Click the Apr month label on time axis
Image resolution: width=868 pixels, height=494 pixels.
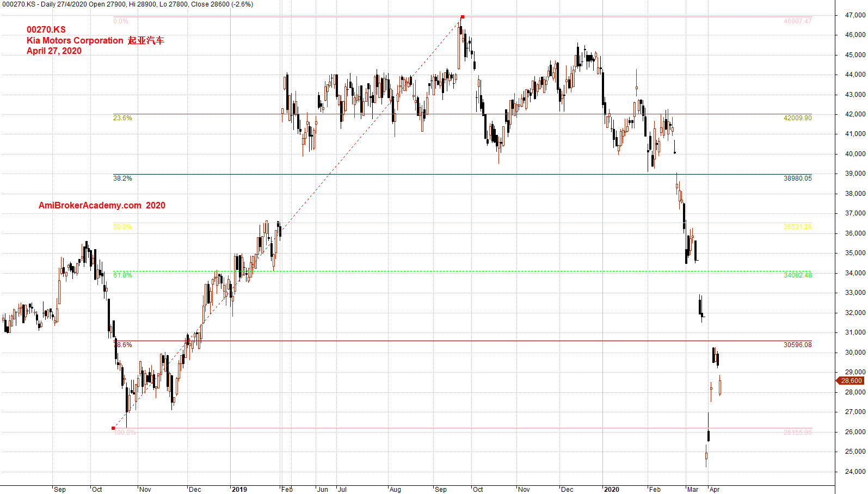(x=715, y=490)
